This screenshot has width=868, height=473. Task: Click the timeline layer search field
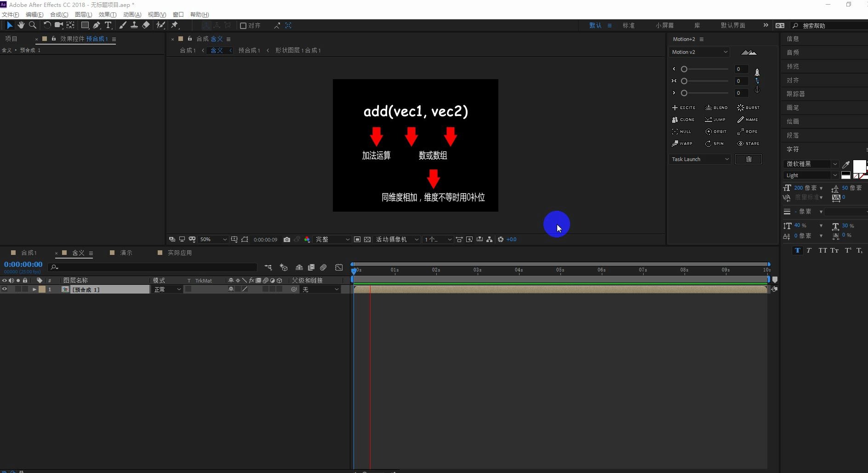coord(153,267)
